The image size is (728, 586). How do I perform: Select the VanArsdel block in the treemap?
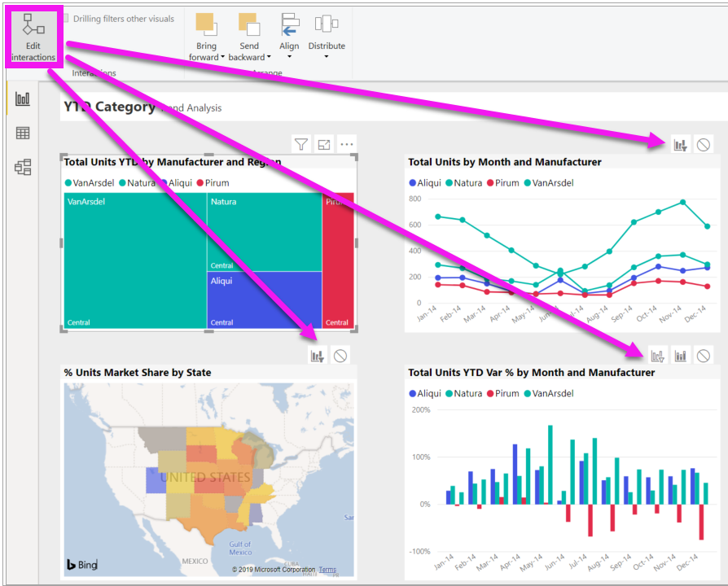click(x=135, y=260)
